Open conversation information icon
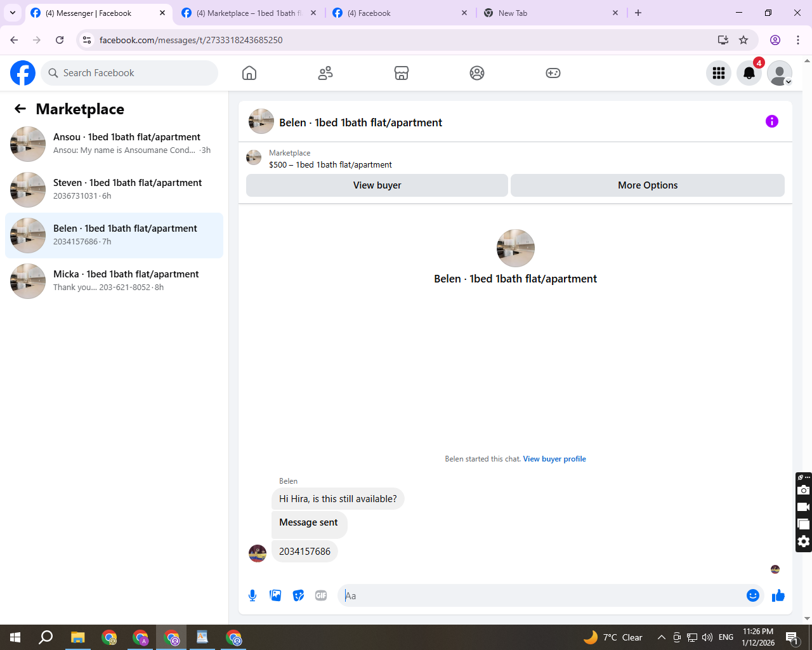Viewport: 812px width, 650px height. pyautogui.click(x=772, y=121)
